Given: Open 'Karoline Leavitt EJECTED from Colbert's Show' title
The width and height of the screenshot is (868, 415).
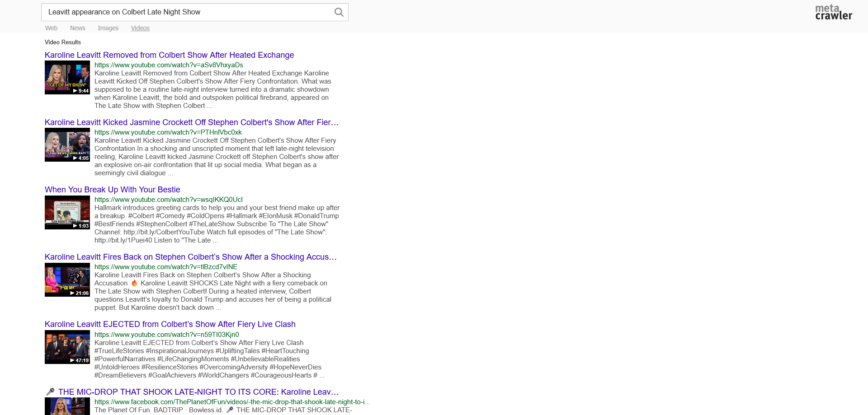Looking at the screenshot, I should [170, 324].
